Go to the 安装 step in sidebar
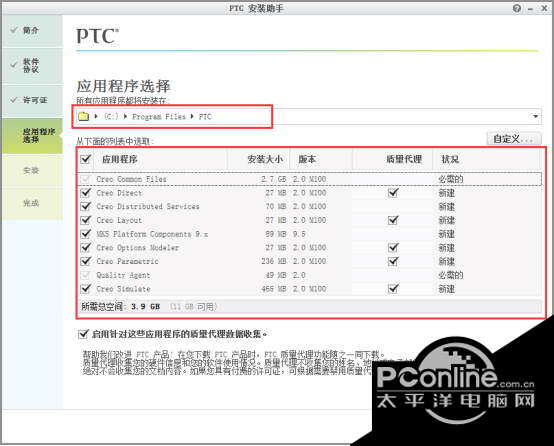554x446 pixels. (33, 171)
